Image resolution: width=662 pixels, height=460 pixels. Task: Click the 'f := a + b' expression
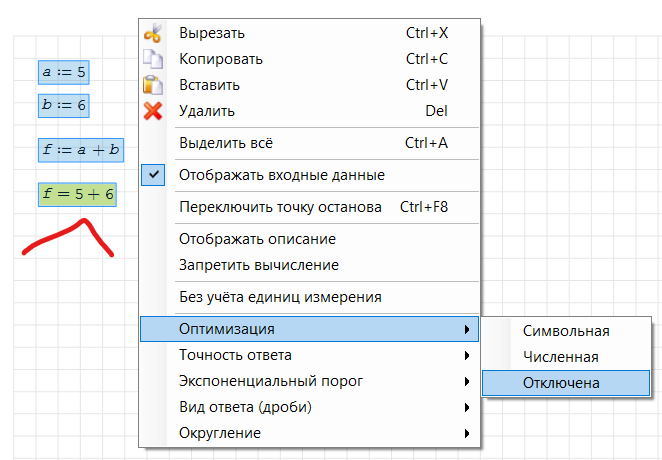[81, 150]
